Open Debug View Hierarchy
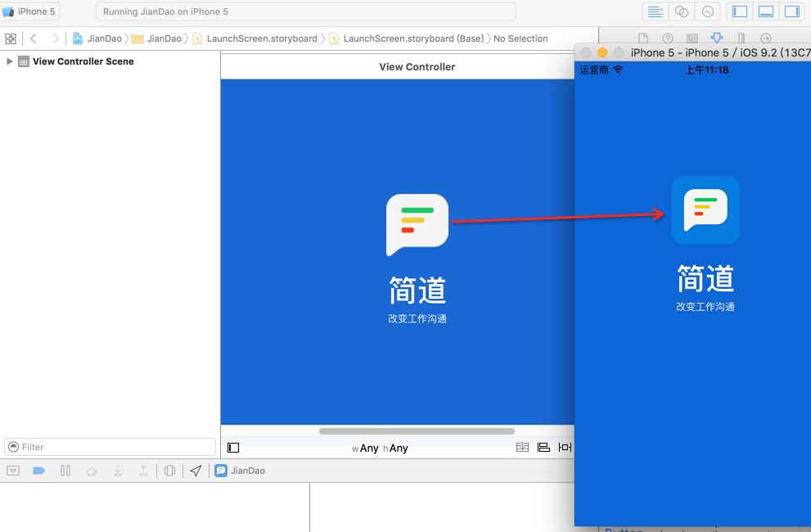This screenshot has height=532, width=811. [169, 471]
